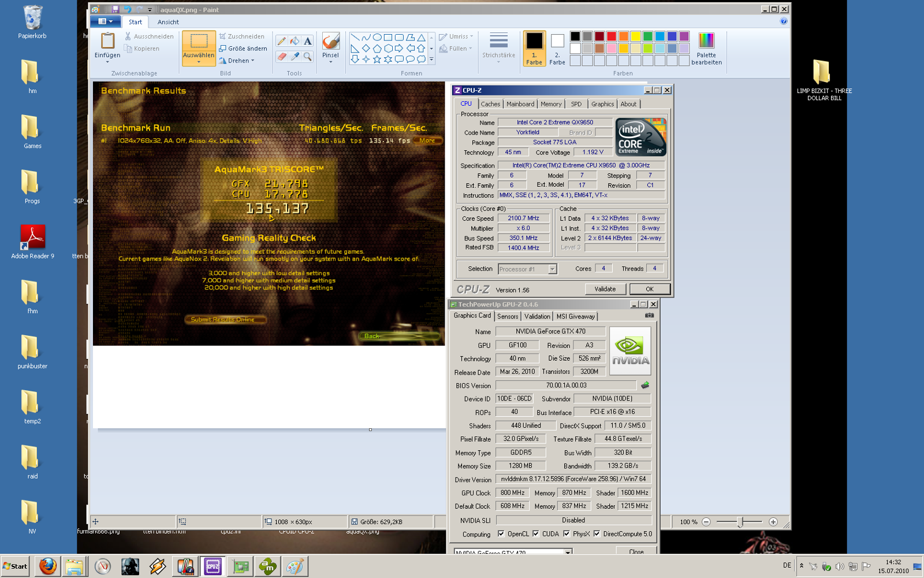Viewport: 924px width, 578px height.
Task: Click the Save icon in Paint's quick access bar
Action: pyautogui.click(x=115, y=9)
